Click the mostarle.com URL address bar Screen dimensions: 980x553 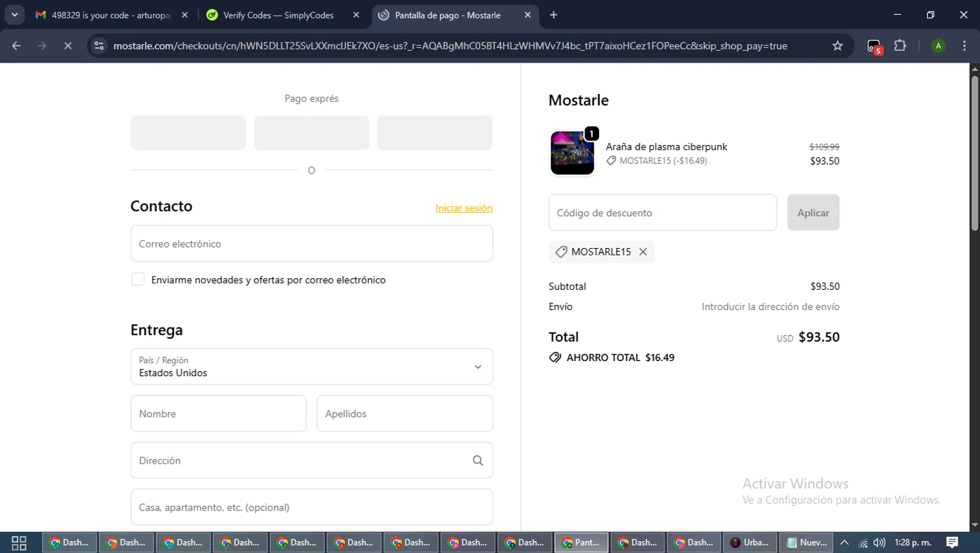[x=450, y=46]
